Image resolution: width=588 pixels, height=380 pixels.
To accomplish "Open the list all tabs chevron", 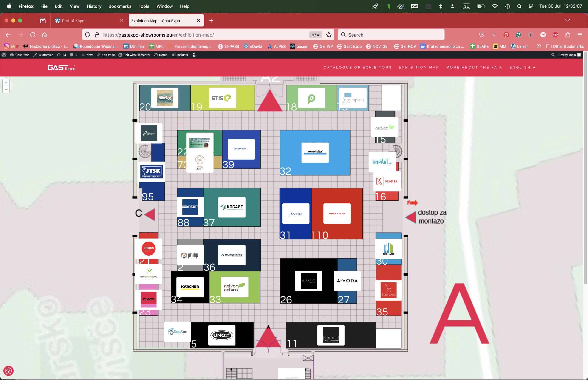I will (x=568, y=20).
